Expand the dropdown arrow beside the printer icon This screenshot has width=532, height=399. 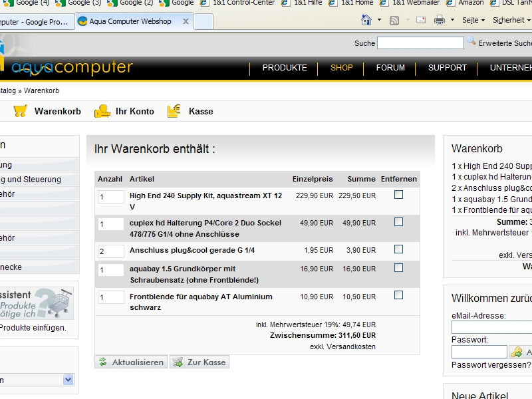[x=452, y=20]
